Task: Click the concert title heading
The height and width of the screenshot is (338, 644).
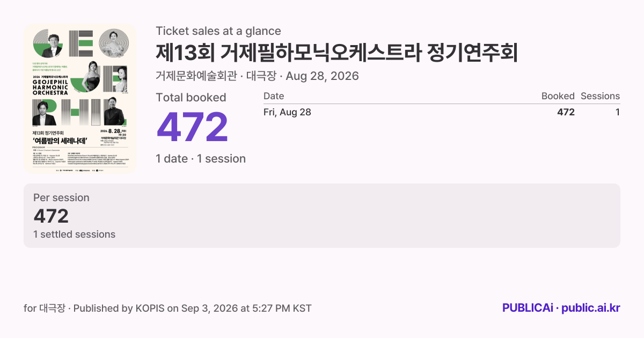Action: point(337,53)
